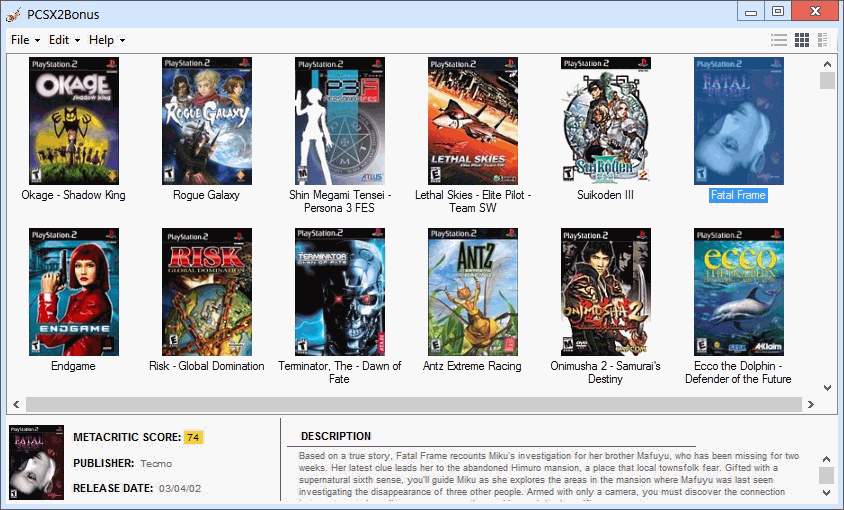This screenshot has height=510, width=844.
Task: Select the Risk Global Domination cover
Action: pos(207,292)
